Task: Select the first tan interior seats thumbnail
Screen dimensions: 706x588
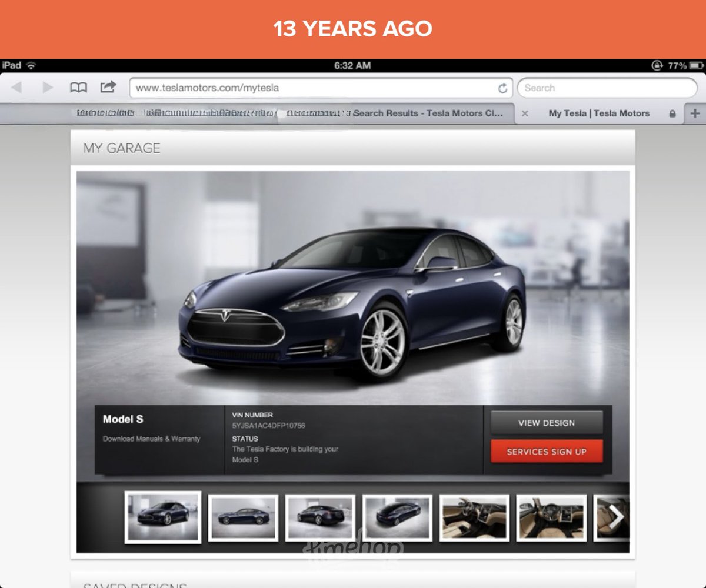Action: click(x=474, y=517)
